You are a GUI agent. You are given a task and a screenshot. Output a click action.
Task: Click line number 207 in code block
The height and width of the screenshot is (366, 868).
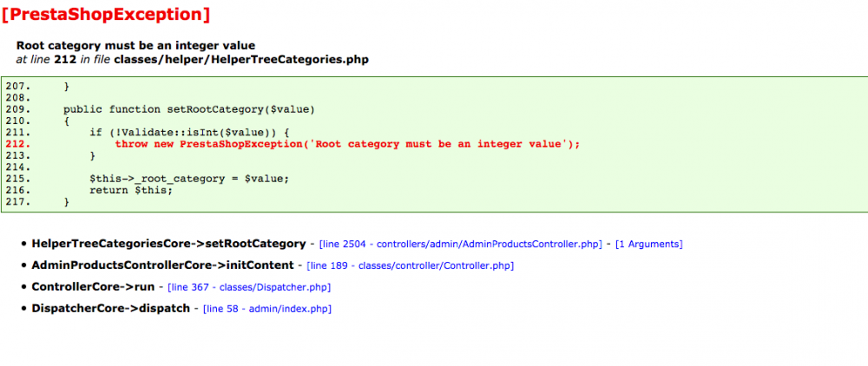click(x=16, y=86)
